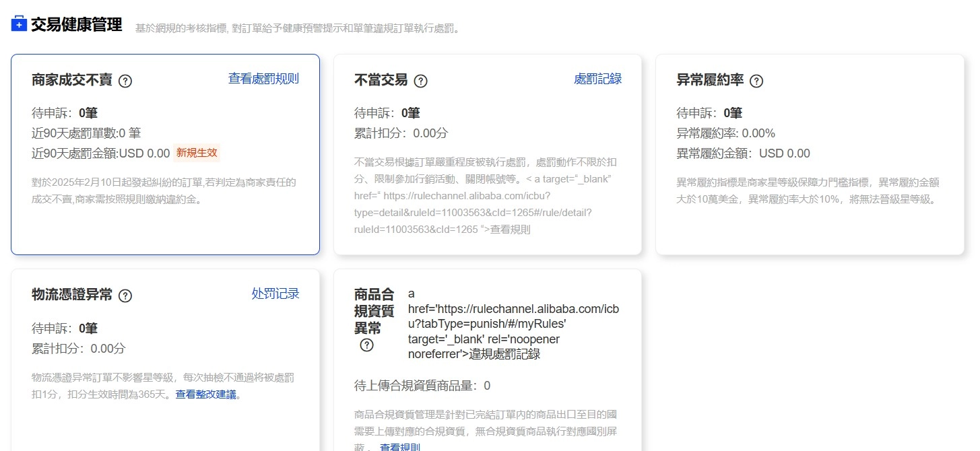Click 查看整改建議 link
Screen dimensions: 980x451
coord(206,394)
